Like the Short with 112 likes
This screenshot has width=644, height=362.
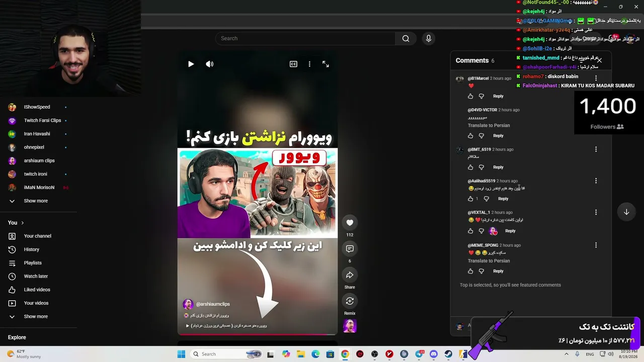coord(350,223)
